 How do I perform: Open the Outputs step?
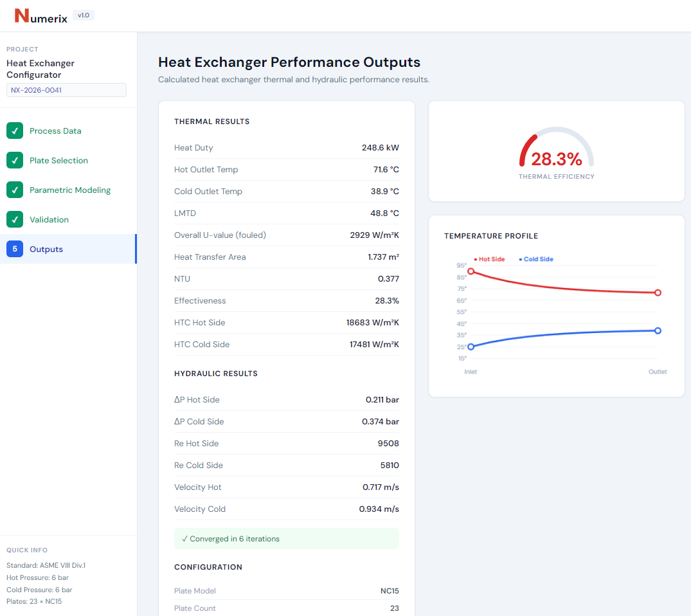pos(47,249)
